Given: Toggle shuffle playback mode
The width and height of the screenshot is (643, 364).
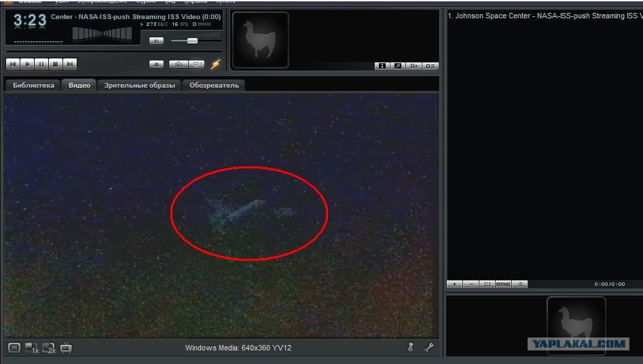Looking at the screenshot, I should coord(179,65).
